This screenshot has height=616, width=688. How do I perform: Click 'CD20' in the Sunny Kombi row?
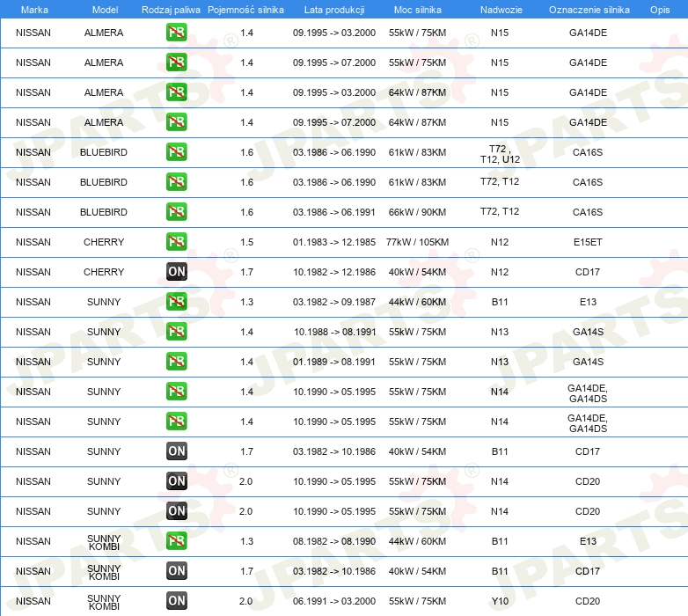tap(588, 601)
